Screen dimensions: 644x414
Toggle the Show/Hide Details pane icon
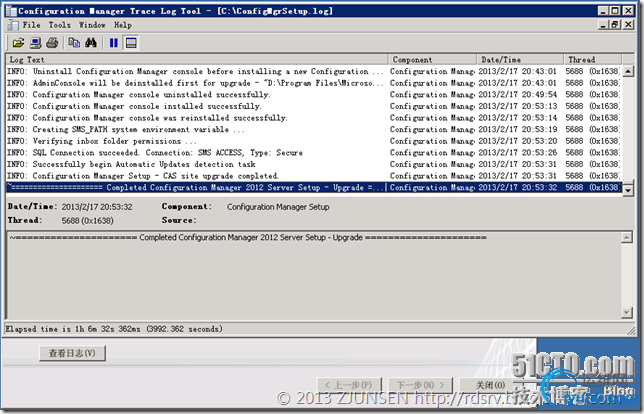[x=131, y=43]
